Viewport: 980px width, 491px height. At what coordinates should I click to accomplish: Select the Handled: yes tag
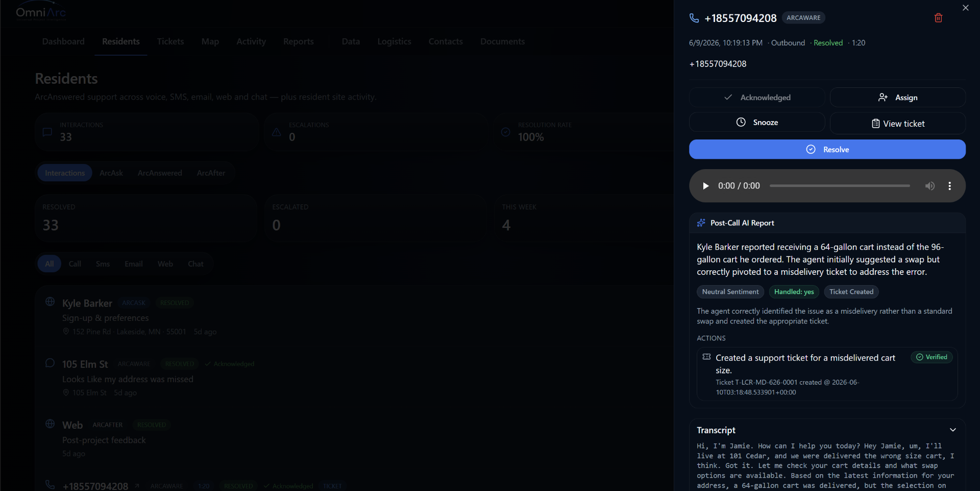[794, 292]
